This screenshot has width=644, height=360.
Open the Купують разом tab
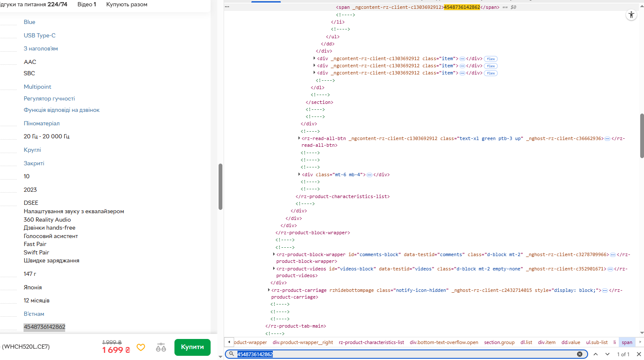[127, 4]
